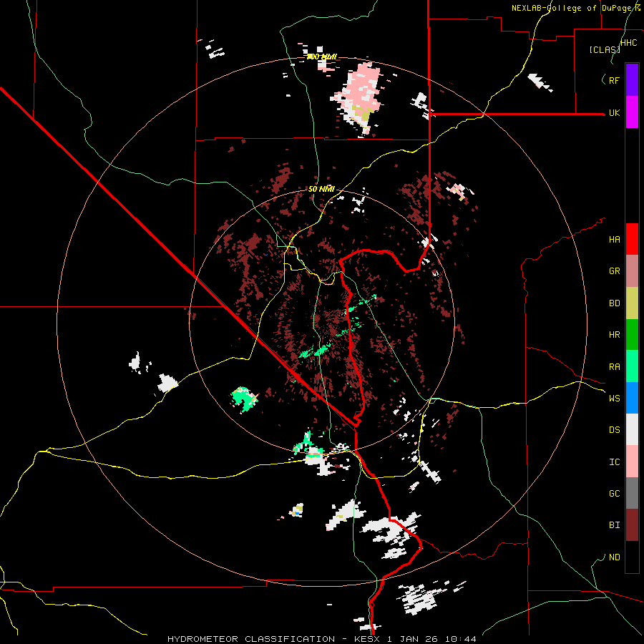Click the "HYDROMETEOR CLASSIFICATION" title text
This screenshot has height=644, width=644.
click(x=251, y=639)
